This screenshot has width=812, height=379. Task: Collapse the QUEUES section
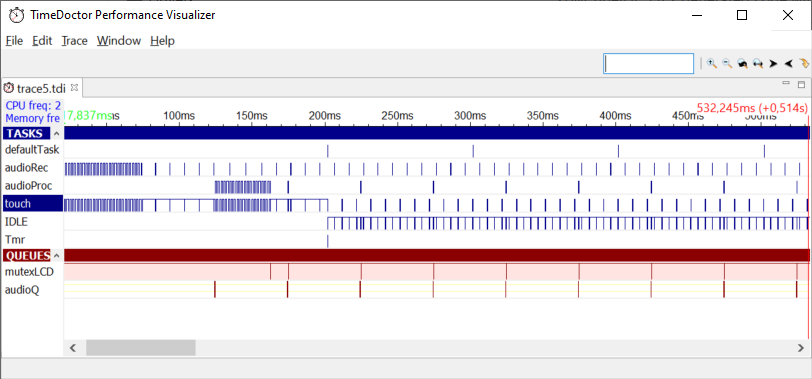coord(57,255)
